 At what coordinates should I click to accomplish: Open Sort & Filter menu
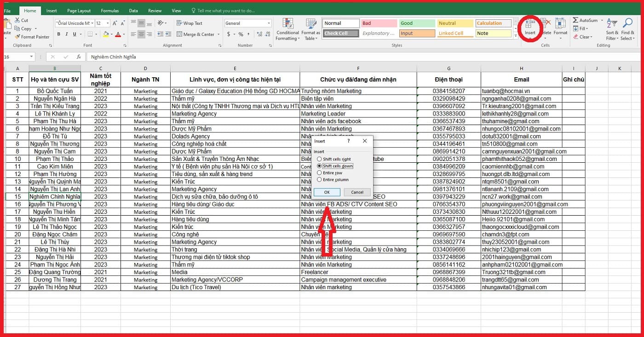612,29
